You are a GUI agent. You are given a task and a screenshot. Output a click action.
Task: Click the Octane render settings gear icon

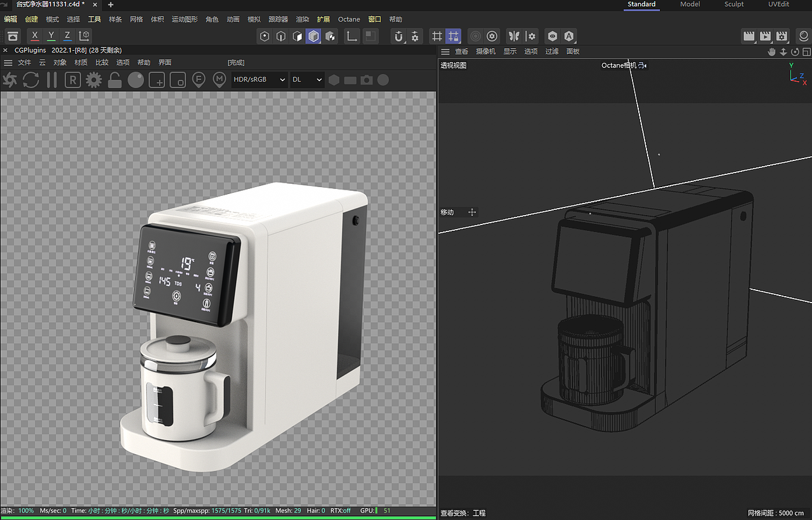[x=94, y=80]
